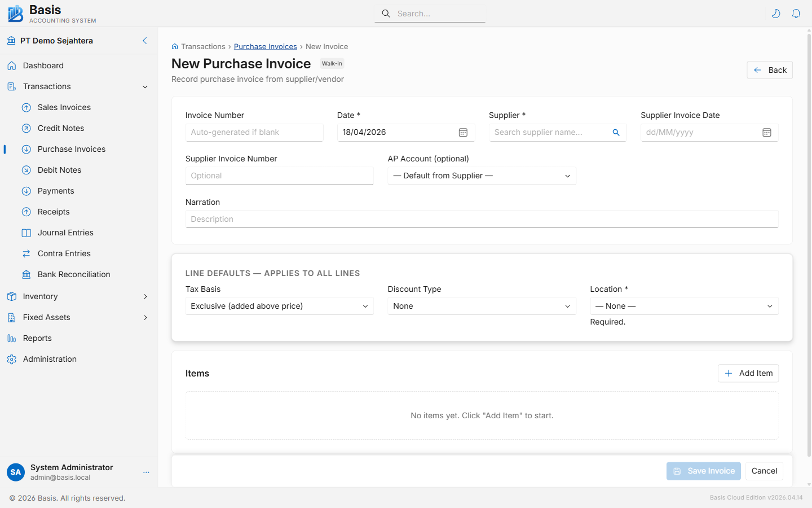812x508 pixels.
Task: Open Payments via its downward arrow icon
Action: point(26,191)
